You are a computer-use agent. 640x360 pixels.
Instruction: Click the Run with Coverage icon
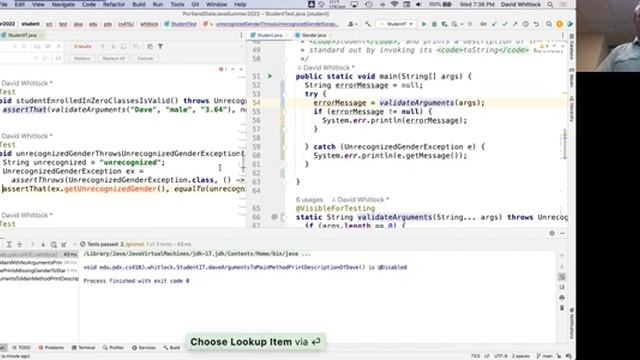pyautogui.click(x=444, y=24)
